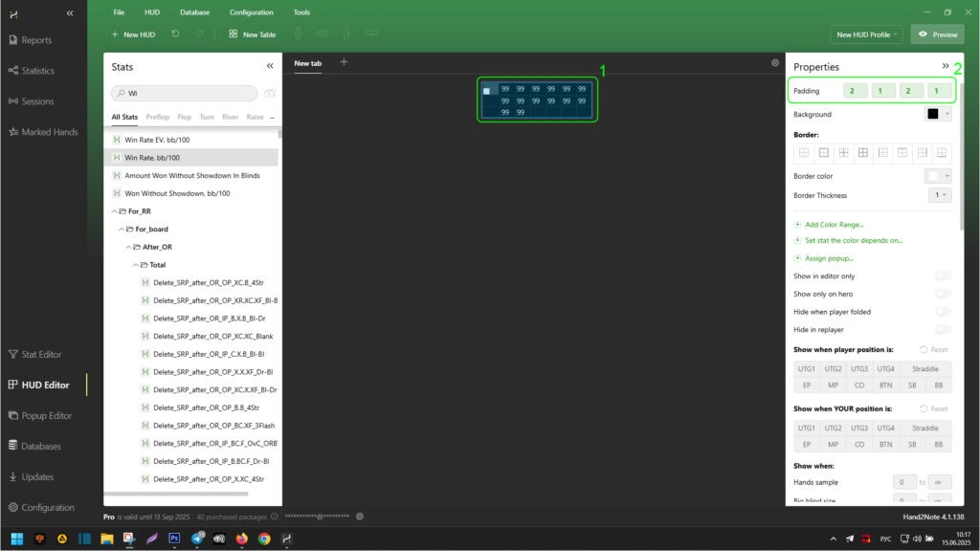Toggle Straddle under Show when player position
The image size is (980, 551).
925,369
